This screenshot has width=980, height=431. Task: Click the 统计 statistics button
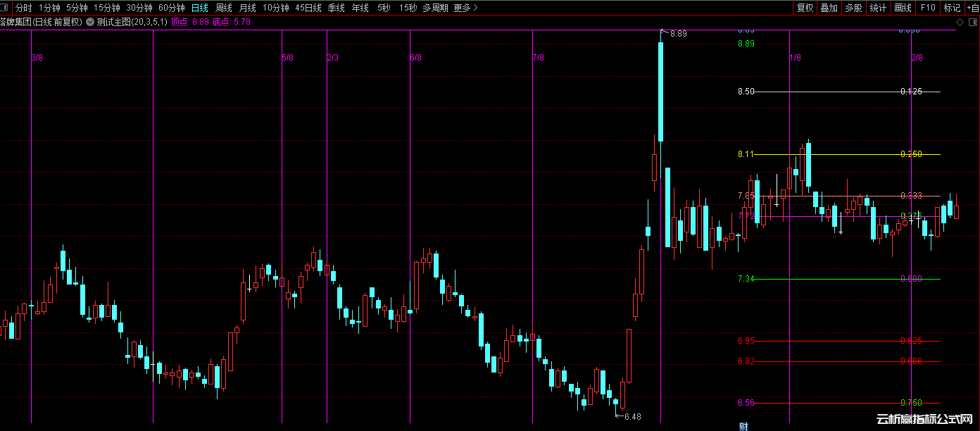click(878, 8)
